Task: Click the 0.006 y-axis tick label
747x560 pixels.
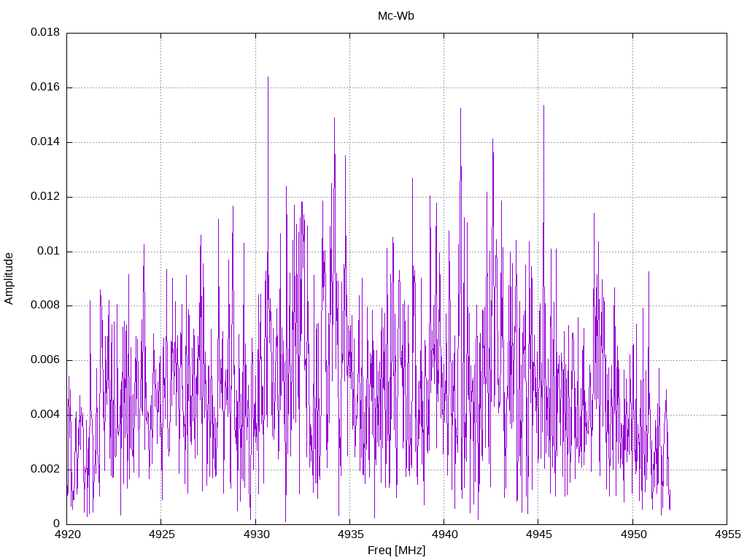Action: [x=45, y=360]
